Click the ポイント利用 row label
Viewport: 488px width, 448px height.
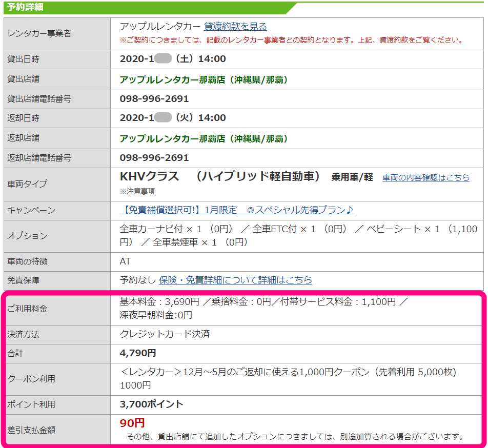[31, 404]
